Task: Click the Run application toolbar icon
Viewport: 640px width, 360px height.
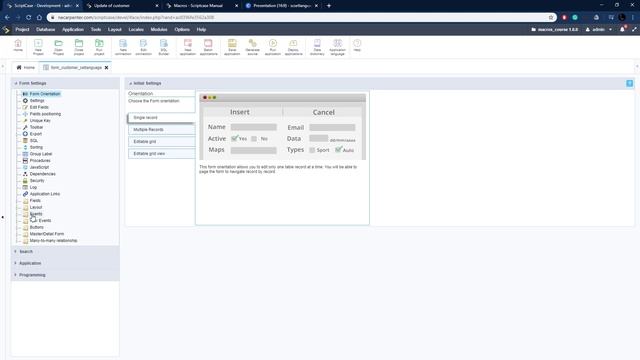Action: click(273, 47)
